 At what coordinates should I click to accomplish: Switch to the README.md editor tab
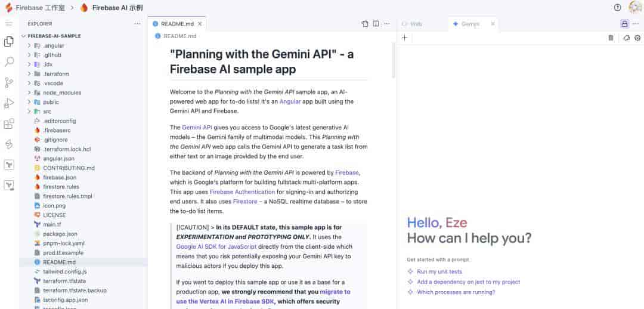point(177,24)
